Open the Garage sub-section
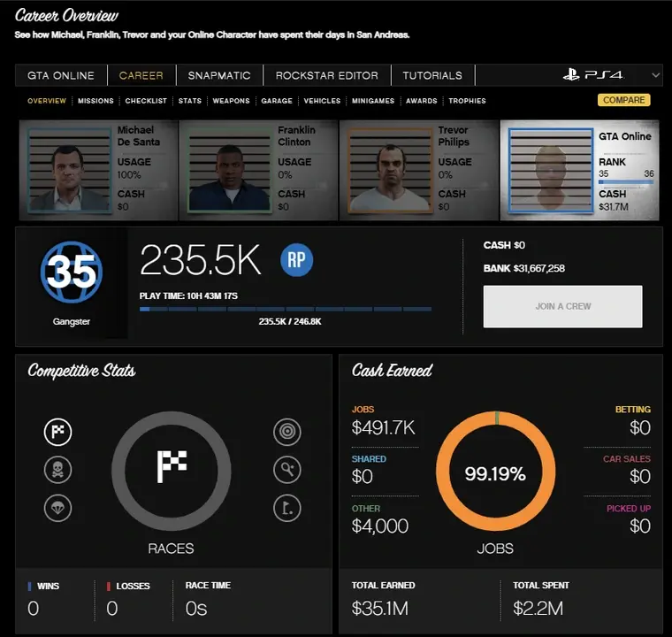 click(277, 101)
